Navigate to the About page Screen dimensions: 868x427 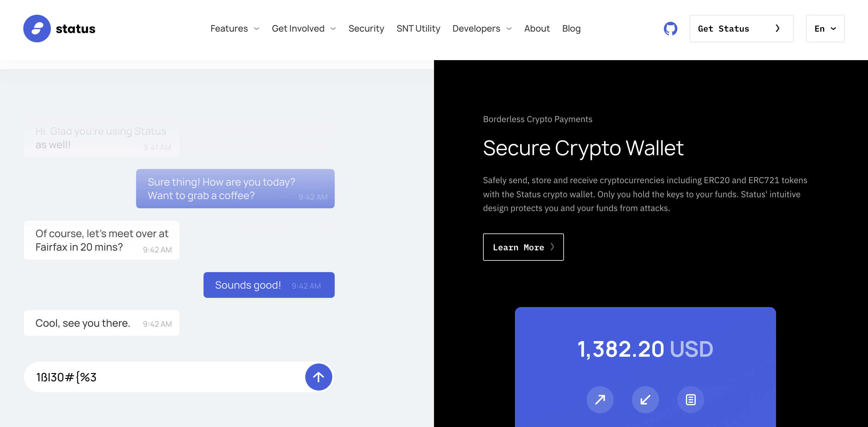[537, 28]
